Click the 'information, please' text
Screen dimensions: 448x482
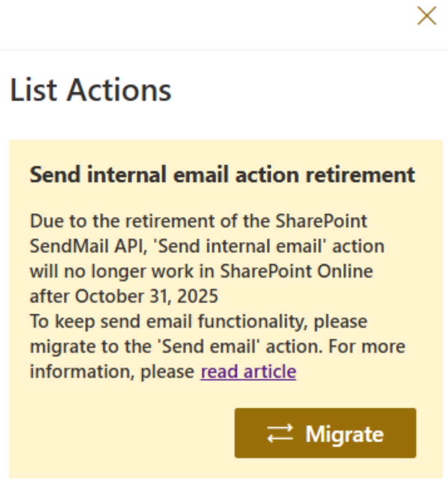(x=112, y=372)
